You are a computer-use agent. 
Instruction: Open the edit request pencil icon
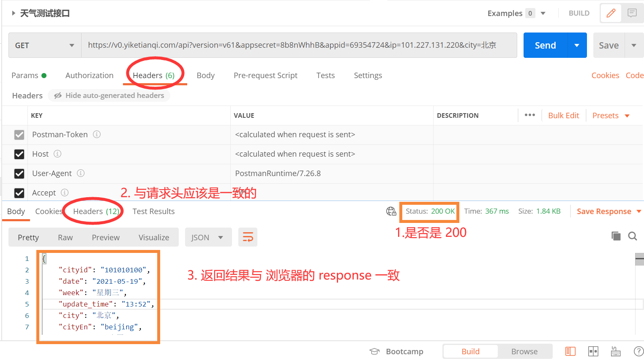pos(610,13)
